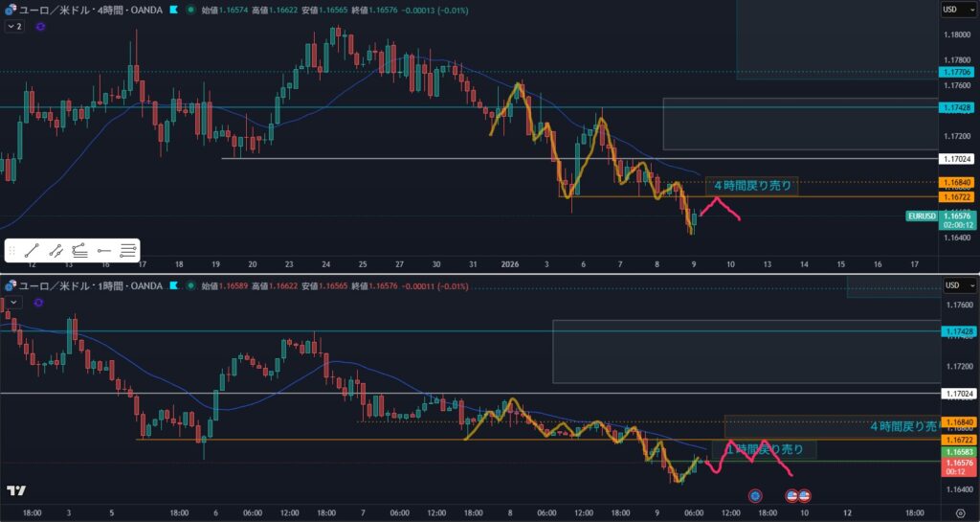
Task: Open chart settings gear at bottom right
Action: coord(960,512)
